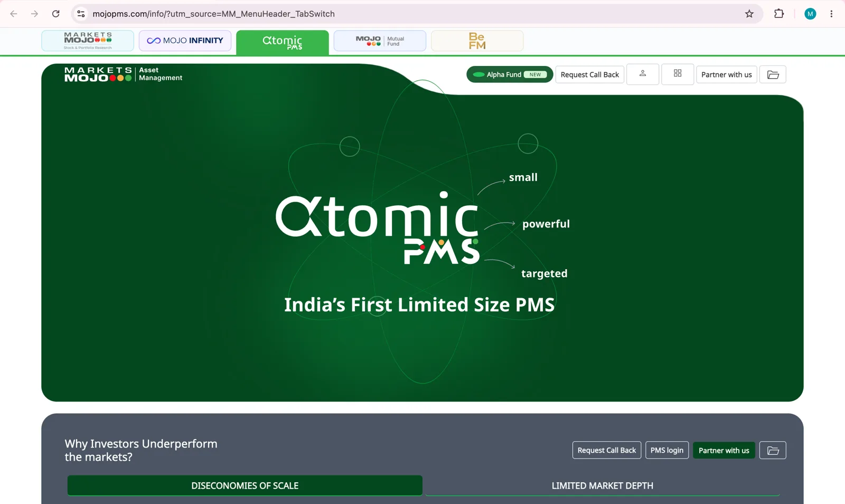Bookmark this page with the star
Image resolution: width=845 pixels, height=504 pixels.
pyautogui.click(x=749, y=14)
